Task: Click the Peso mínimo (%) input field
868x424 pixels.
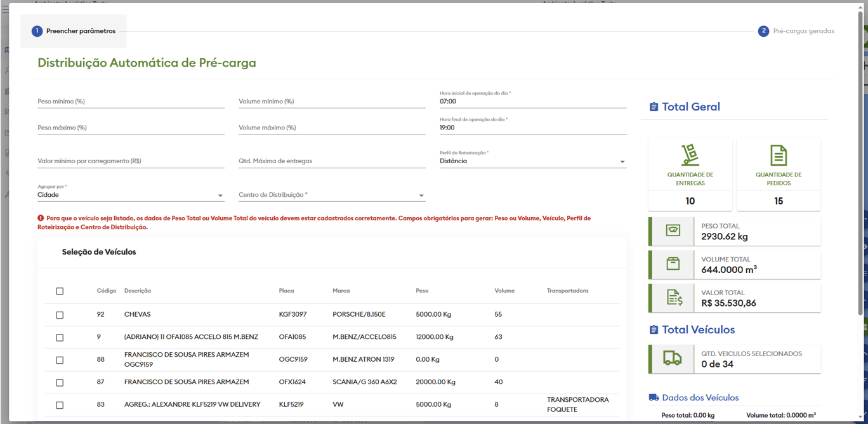Action: coord(131,102)
